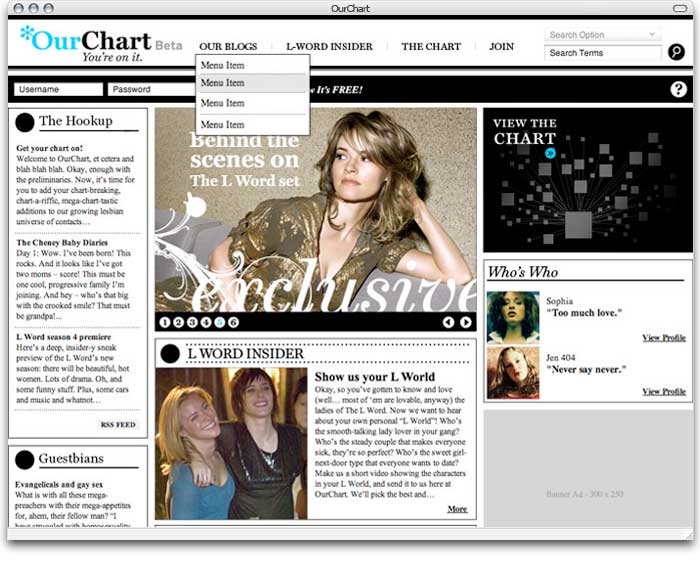This screenshot has width=700, height=567.
Task: Select highlighted slide 5 in the carousel
Action: 220,322
